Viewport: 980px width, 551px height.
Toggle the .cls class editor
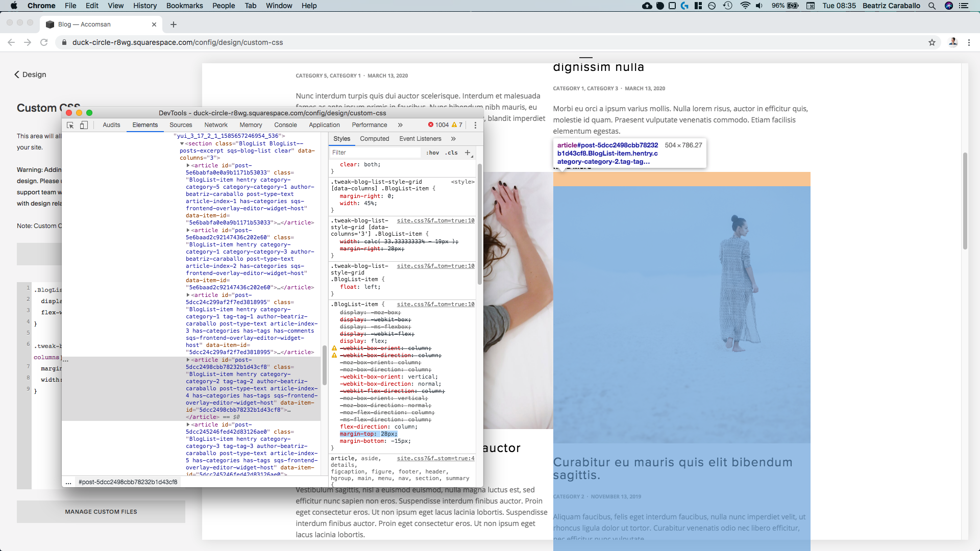pos(451,153)
